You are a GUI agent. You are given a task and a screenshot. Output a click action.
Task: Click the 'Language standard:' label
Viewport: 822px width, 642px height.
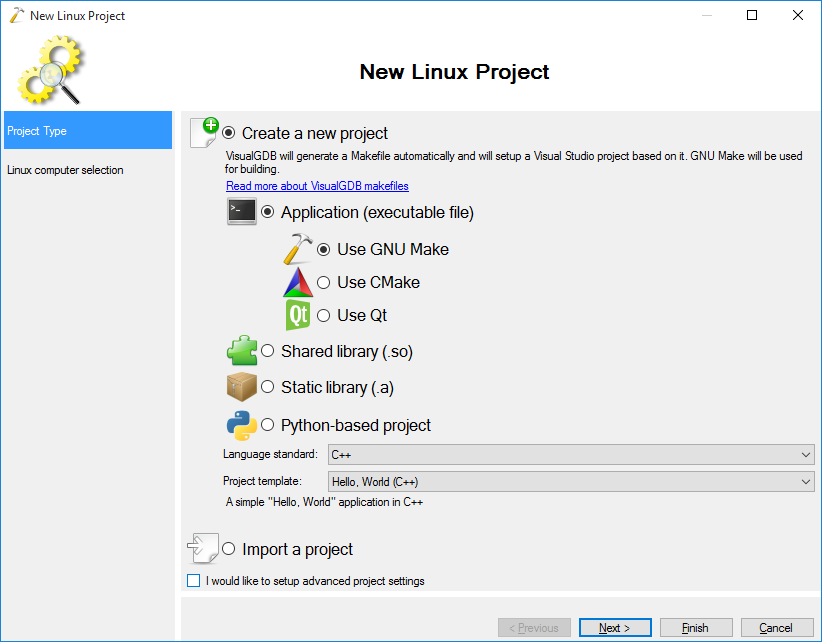tap(271, 454)
